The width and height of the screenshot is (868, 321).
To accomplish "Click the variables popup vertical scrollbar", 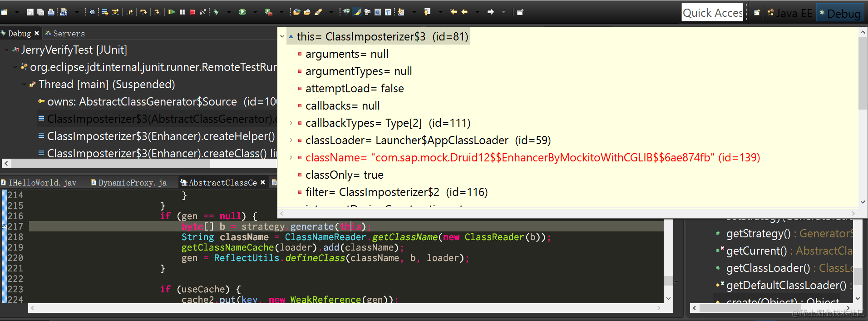I will (863, 73).
